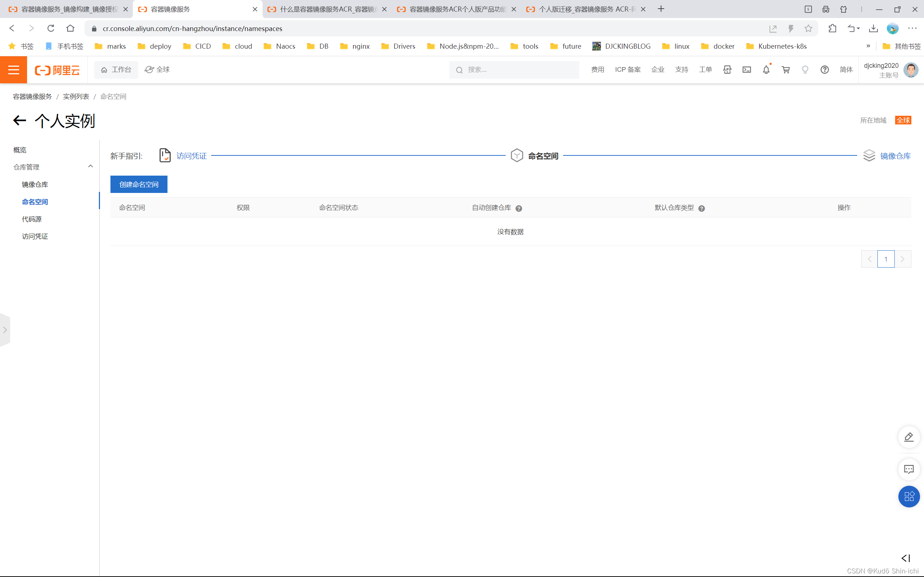Screen dimensions: 924x577
Task: Collapse the 仓库管理 sidebar section
Action: (x=91, y=166)
